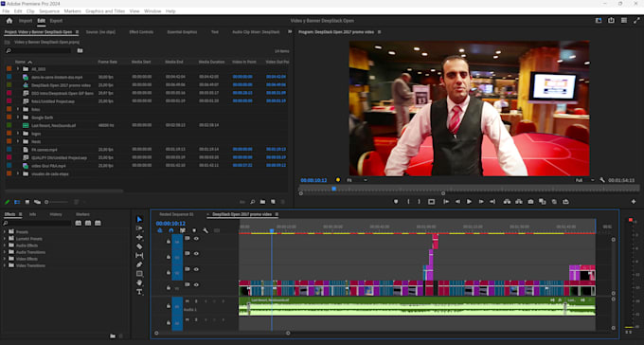Toggle Snap in Timeline
The width and height of the screenshot is (644, 345).
[x=171, y=230]
